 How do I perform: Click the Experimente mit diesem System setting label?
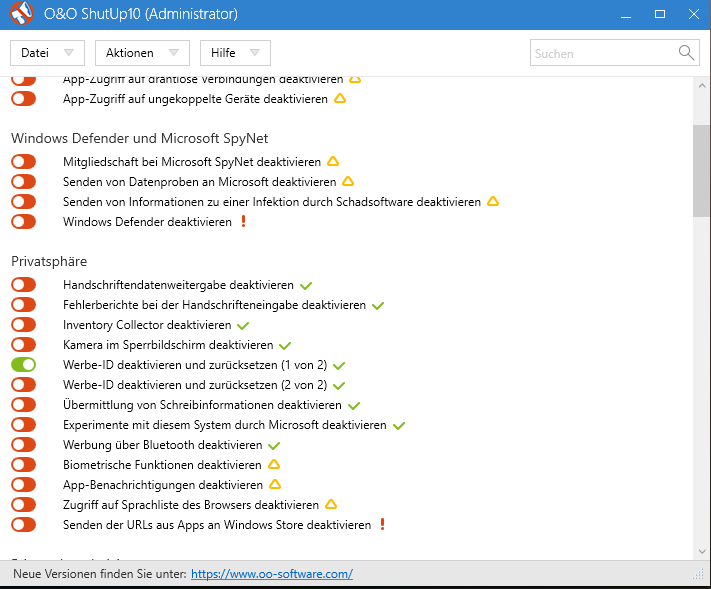coord(224,425)
